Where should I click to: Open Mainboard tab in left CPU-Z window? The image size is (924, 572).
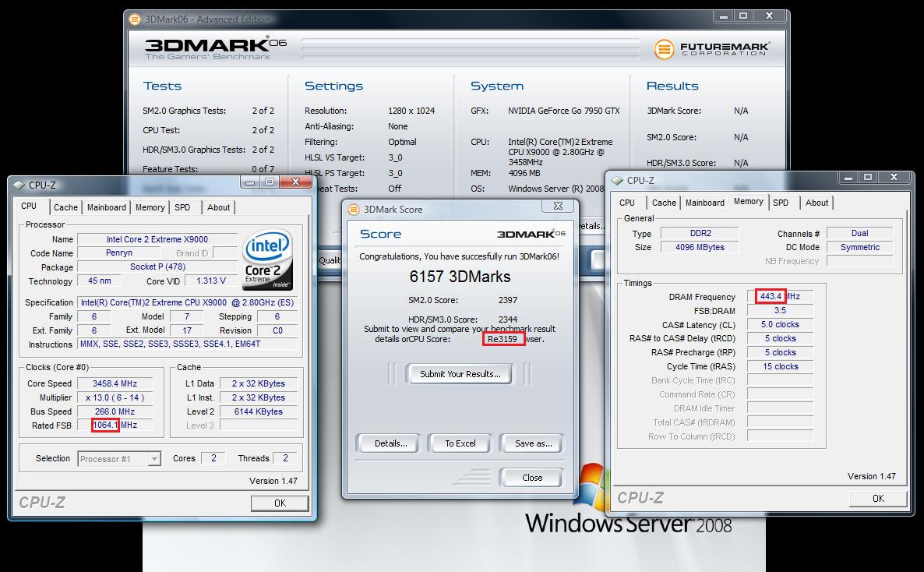(x=107, y=207)
